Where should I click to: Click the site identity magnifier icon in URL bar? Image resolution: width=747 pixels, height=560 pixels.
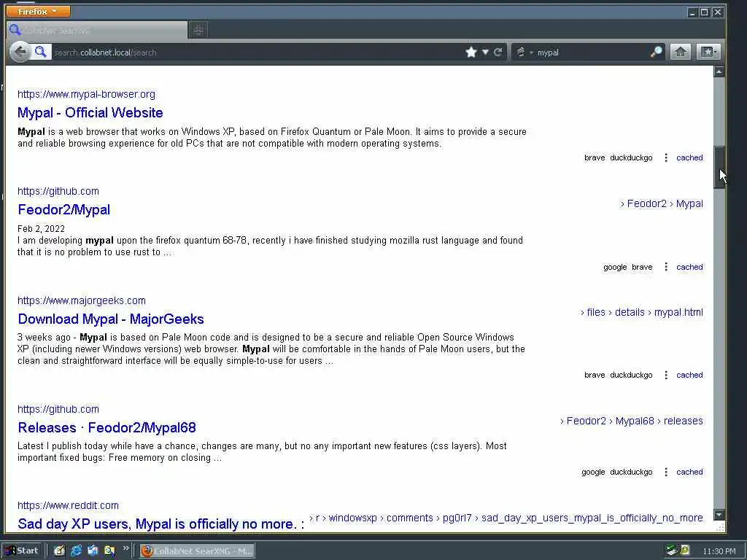(41, 52)
